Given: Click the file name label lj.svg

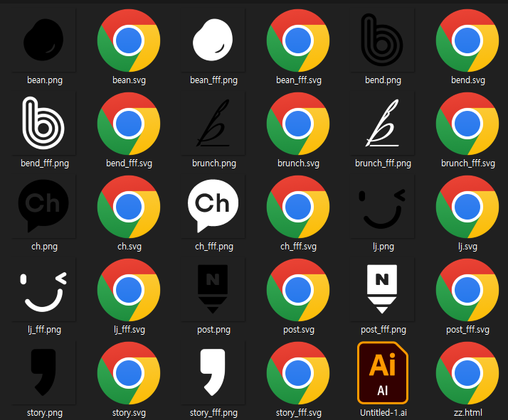Looking at the screenshot, I should (x=468, y=246).
